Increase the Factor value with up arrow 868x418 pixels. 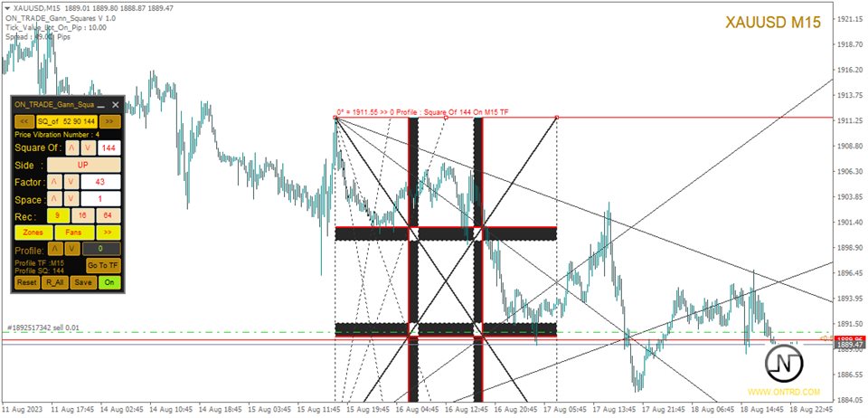(x=54, y=182)
